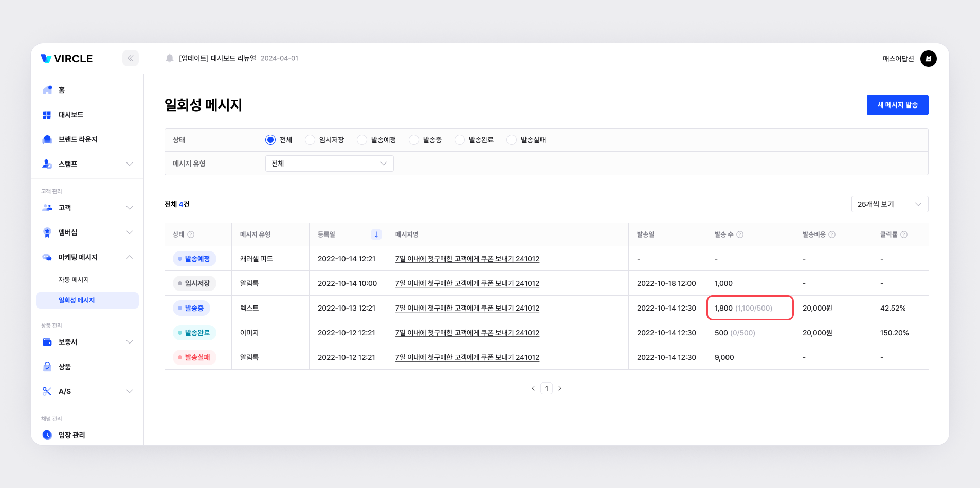Click the VIRCLE logo
980x488 pixels.
pyautogui.click(x=67, y=59)
